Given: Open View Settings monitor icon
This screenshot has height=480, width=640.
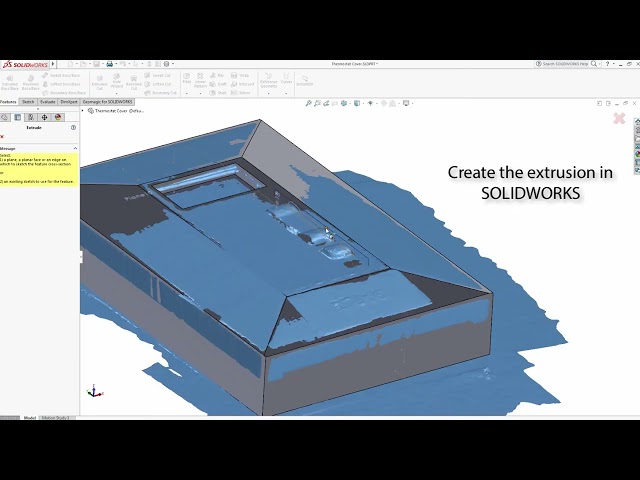Looking at the screenshot, I should click(x=407, y=104).
